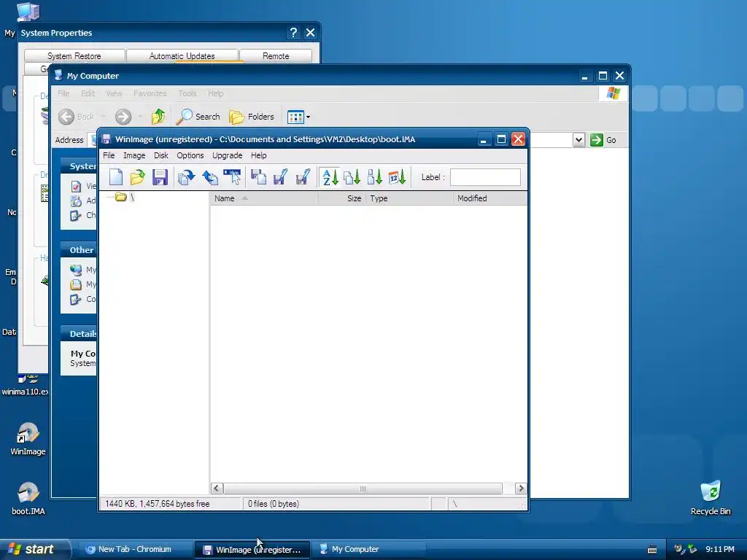Viewport: 747px width, 560px height.
Task: Click the Back button in My Computer
Action: pyautogui.click(x=76, y=117)
